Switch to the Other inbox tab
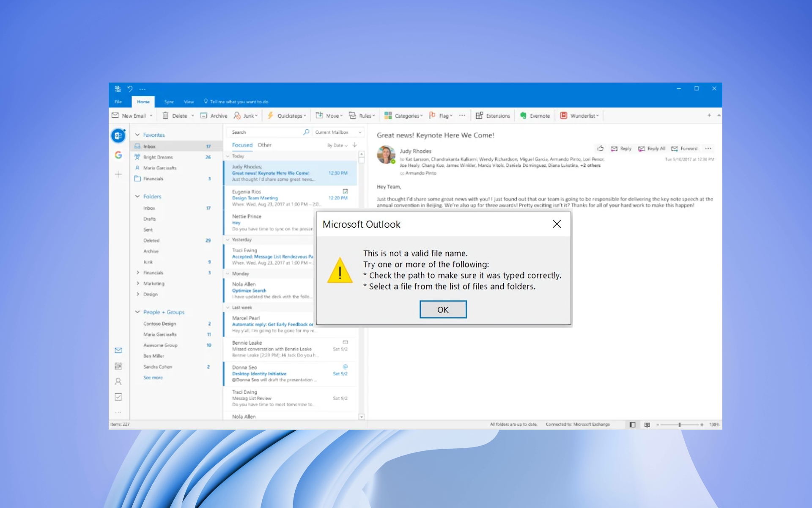812x508 pixels. pos(264,145)
